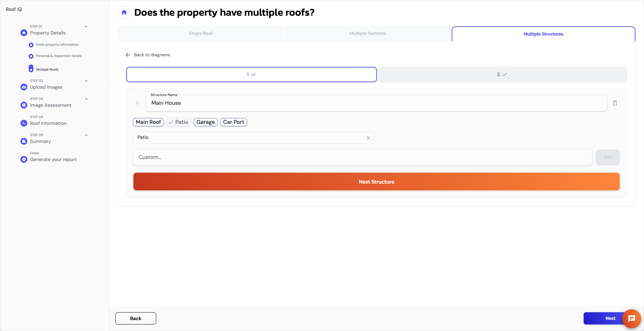Click the Property Details step icon
644x331 pixels.
(x=24, y=33)
